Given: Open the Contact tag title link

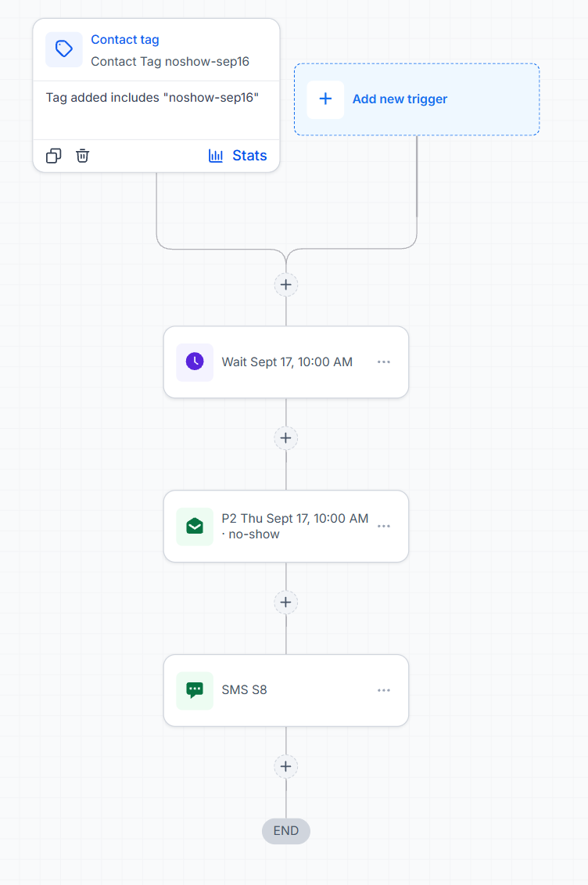Looking at the screenshot, I should click(125, 39).
